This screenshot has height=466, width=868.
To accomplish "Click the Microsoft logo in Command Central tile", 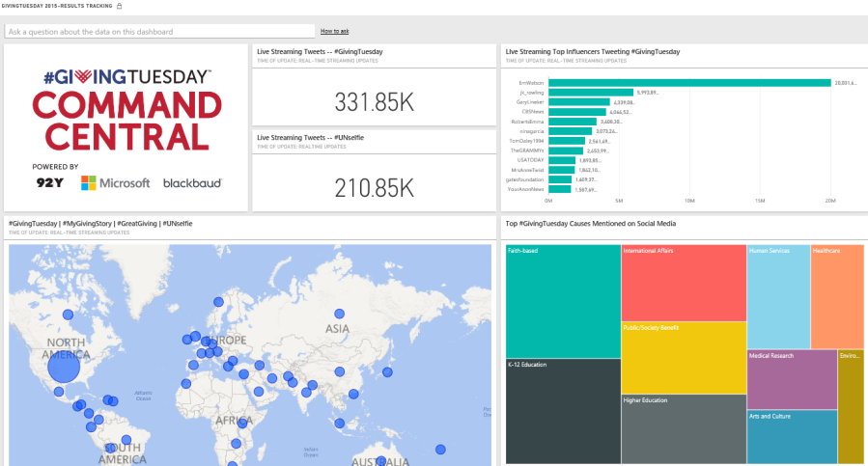I will tap(115, 182).
